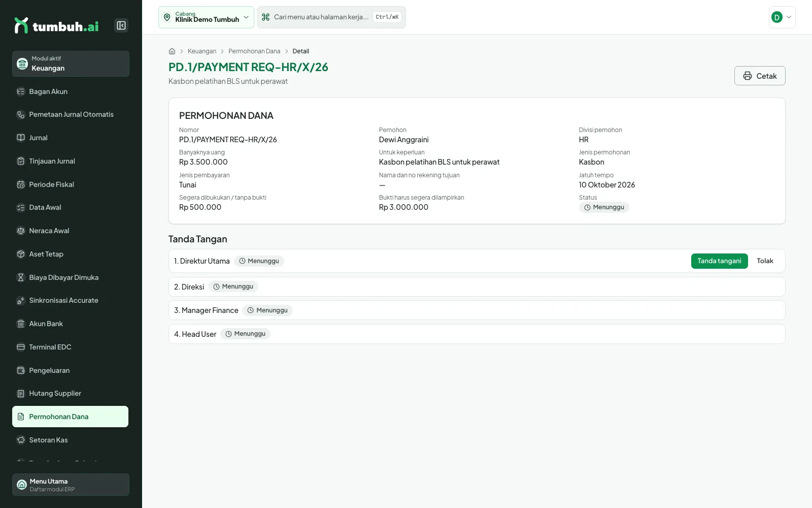Open the user profile dropdown

782,17
